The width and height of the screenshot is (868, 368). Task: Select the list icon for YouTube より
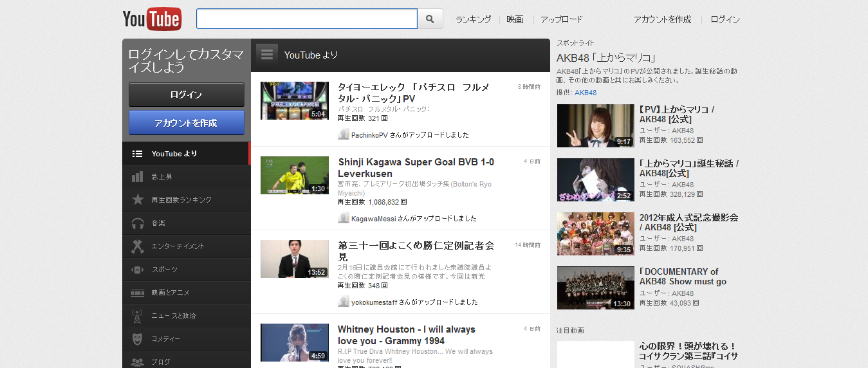[x=137, y=154]
